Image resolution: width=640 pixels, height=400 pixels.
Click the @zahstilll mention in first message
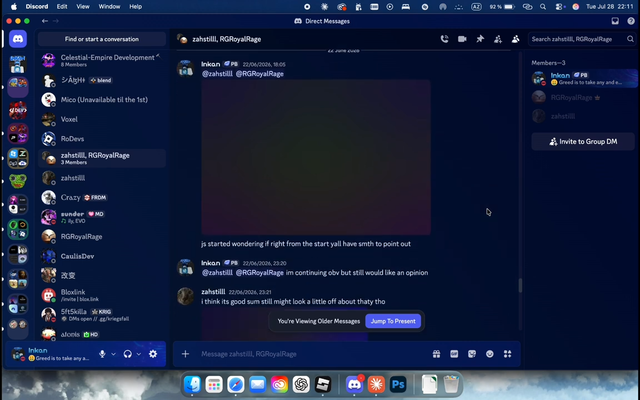click(x=217, y=74)
